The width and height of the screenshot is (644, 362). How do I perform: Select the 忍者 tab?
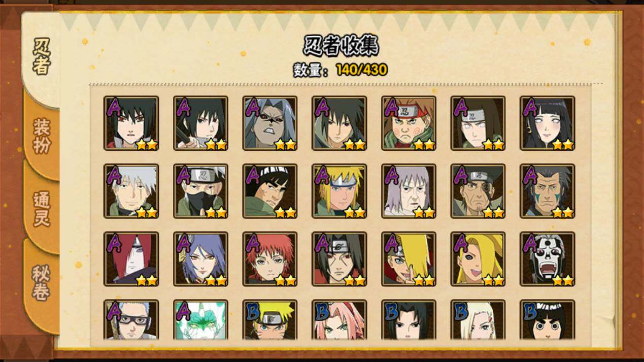(42, 56)
